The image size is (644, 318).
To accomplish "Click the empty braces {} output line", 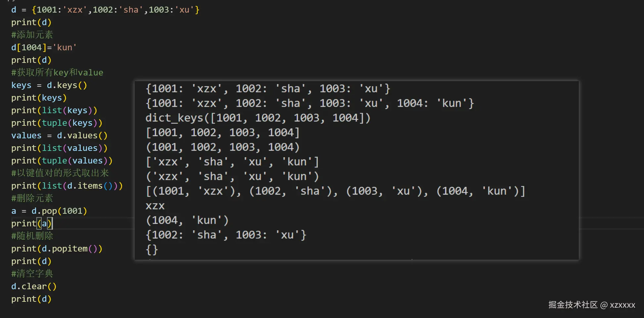I will pyautogui.click(x=152, y=249).
